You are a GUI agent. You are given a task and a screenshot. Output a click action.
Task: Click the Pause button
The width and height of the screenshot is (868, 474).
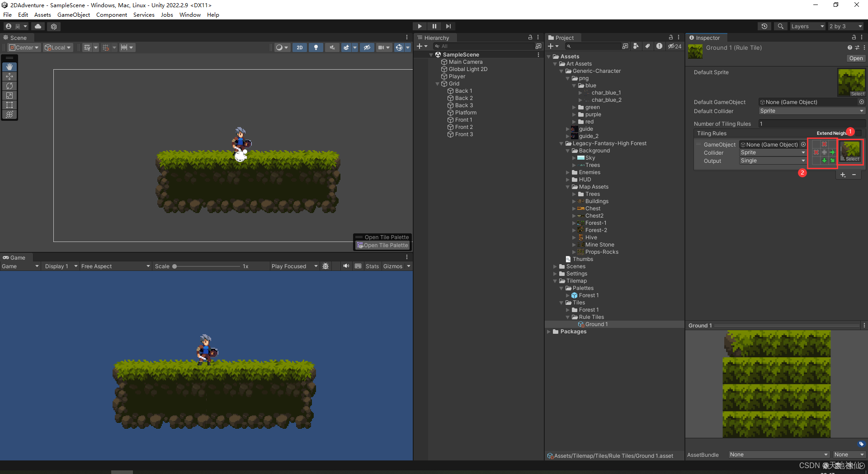click(434, 26)
